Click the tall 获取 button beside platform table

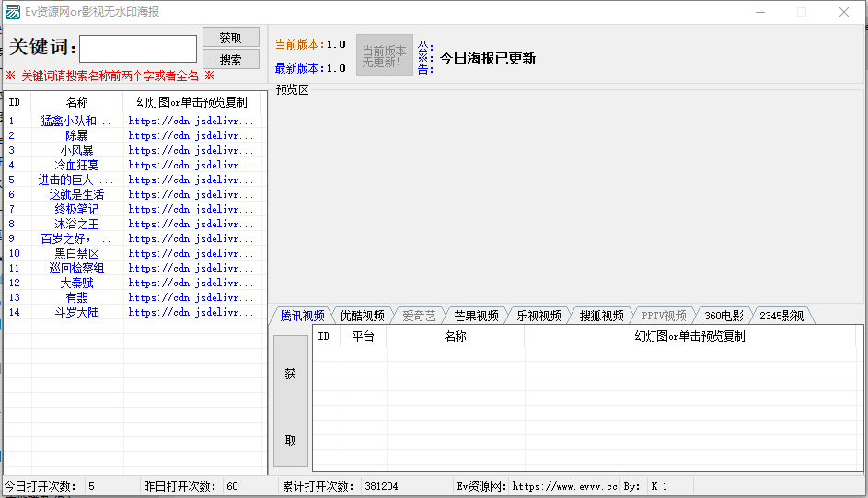(291, 400)
